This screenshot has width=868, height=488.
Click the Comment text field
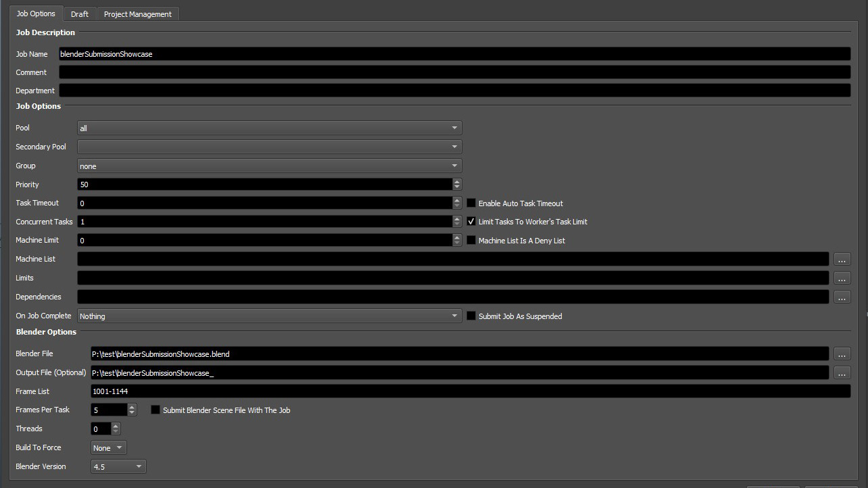[x=454, y=72]
